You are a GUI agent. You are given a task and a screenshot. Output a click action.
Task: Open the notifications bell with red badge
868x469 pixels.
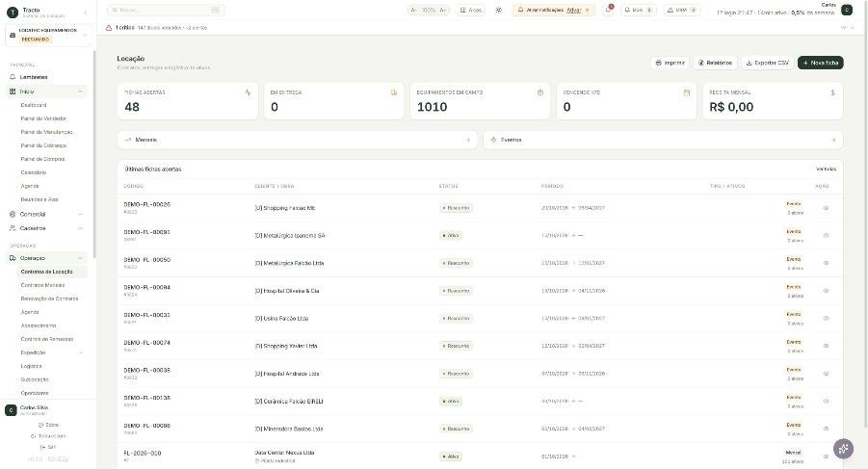[609, 10]
